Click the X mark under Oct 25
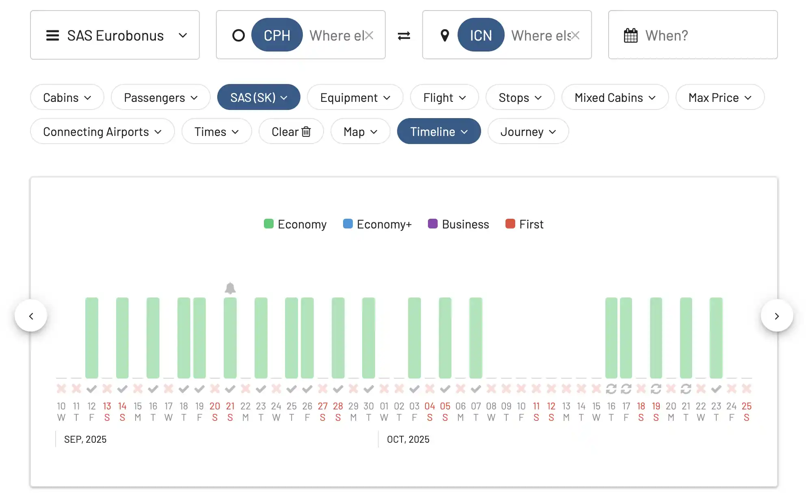The width and height of the screenshot is (812, 504). (x=747, y=389)
